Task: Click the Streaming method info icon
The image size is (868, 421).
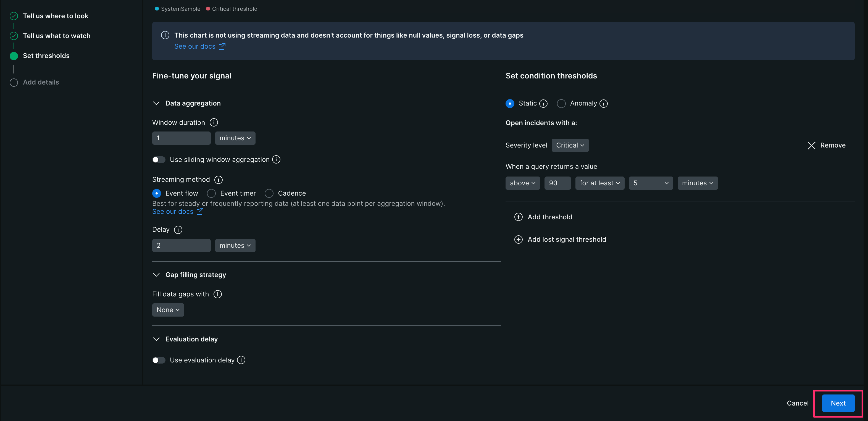Action: pos(218,180)
